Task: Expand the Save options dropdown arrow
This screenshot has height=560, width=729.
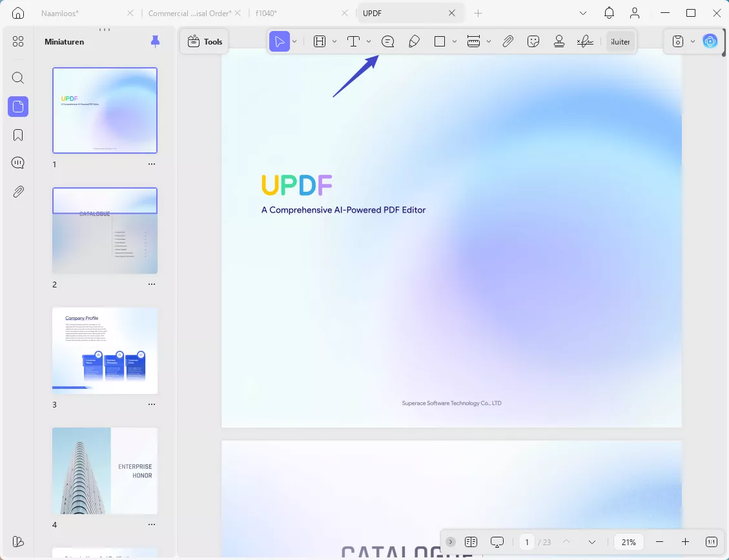Action: tap(693, 41)
